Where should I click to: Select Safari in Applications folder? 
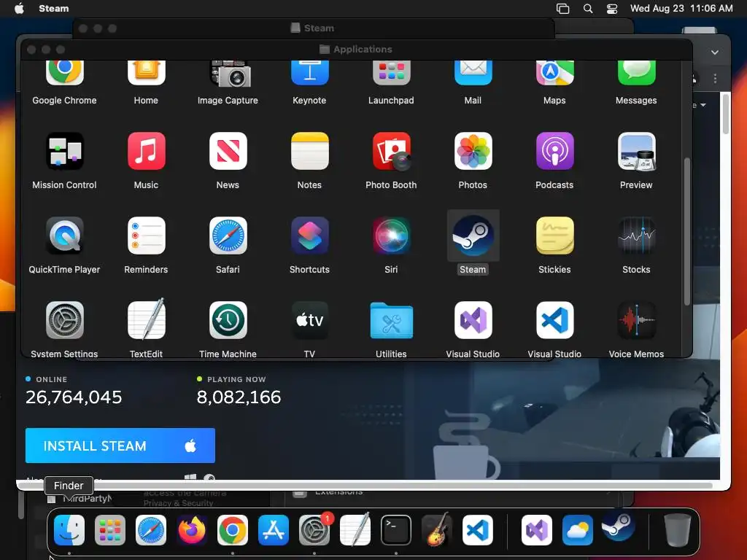tap(228, 236)
